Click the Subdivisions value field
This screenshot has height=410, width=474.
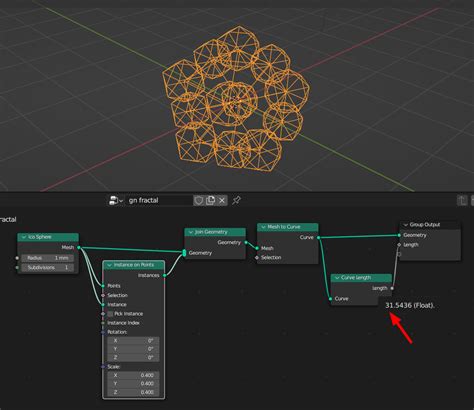[47, 268]
